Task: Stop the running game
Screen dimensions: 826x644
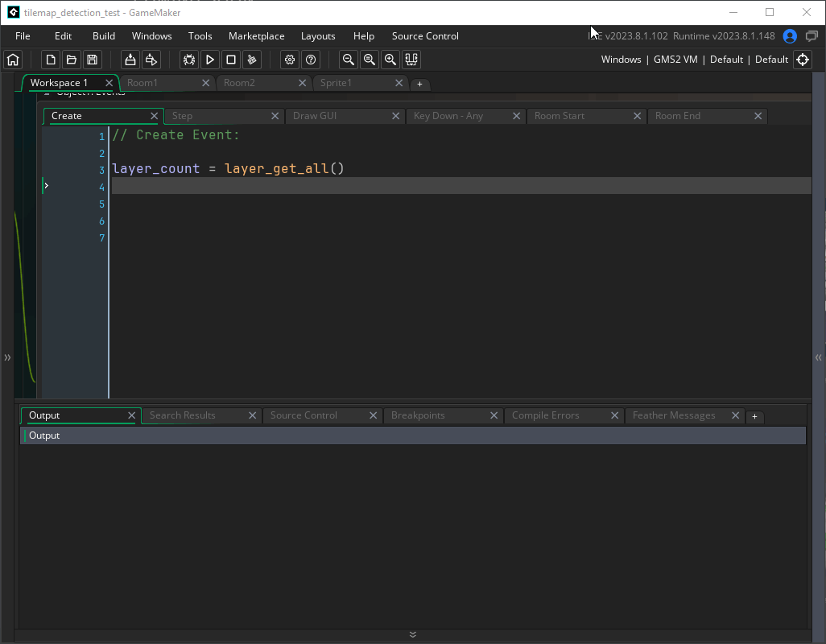Action: 231,60
